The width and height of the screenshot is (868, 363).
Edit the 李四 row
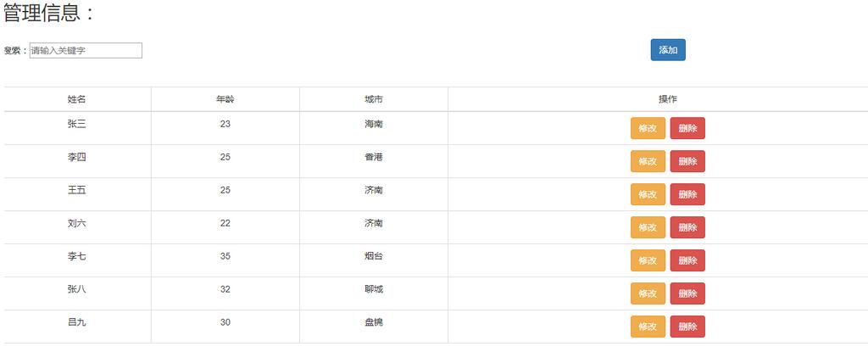click(648, 161)
